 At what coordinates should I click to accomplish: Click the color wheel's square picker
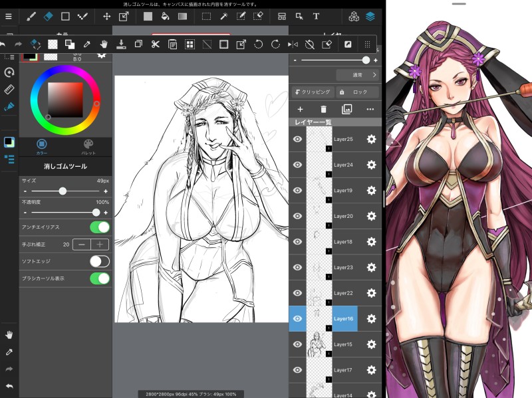pyautogui.click(x=65, y=99)
